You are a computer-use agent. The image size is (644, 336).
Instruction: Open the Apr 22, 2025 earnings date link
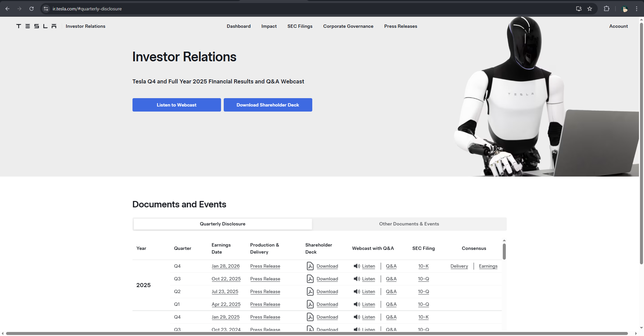[226, 304]
